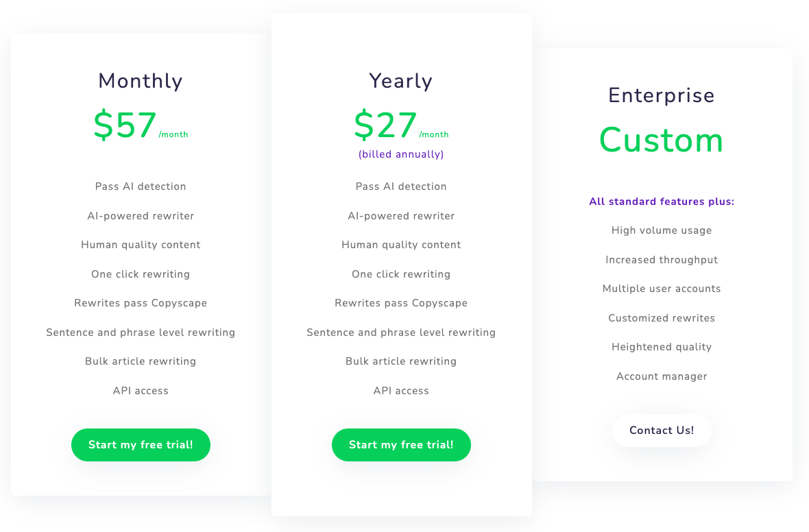Click the Yearly plan's Start my free trial button
809x532 pixels.
[401, 445]
